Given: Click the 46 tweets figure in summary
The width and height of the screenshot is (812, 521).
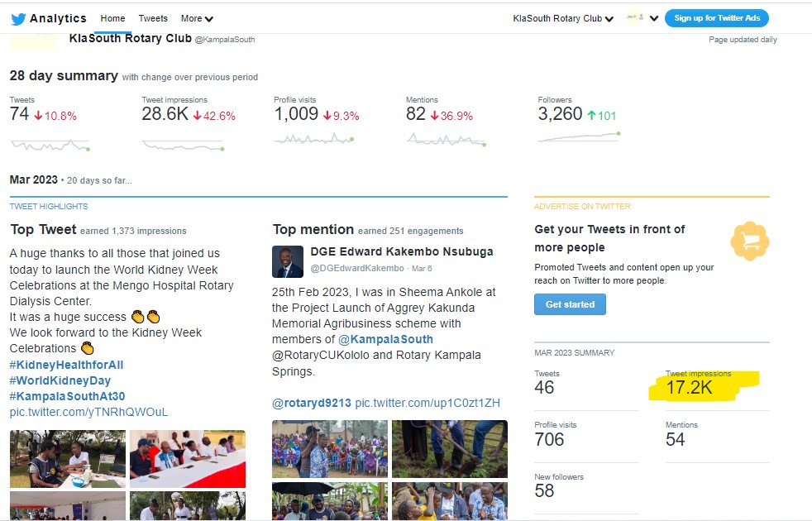Looking at the screenshot, I should click(544, 387).
